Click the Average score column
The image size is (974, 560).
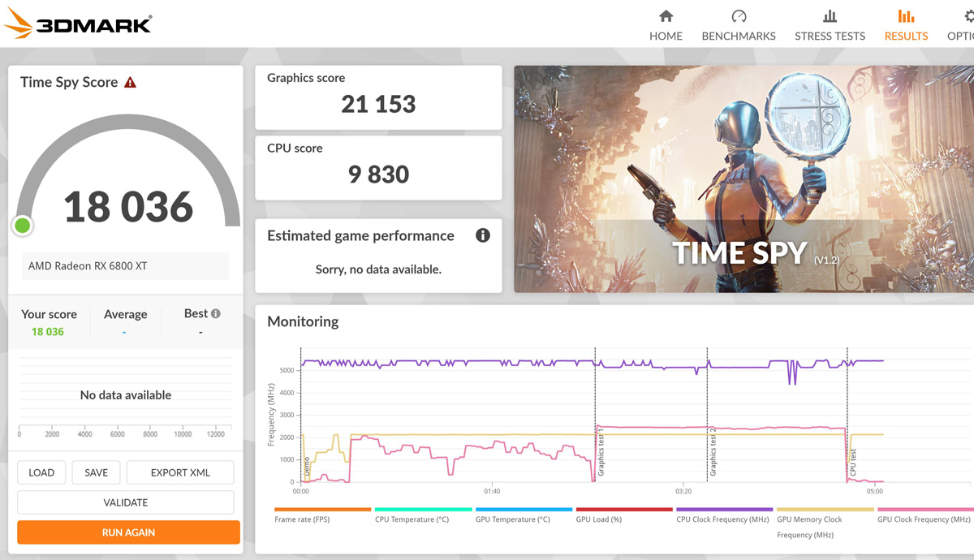[x=125, y=322]
